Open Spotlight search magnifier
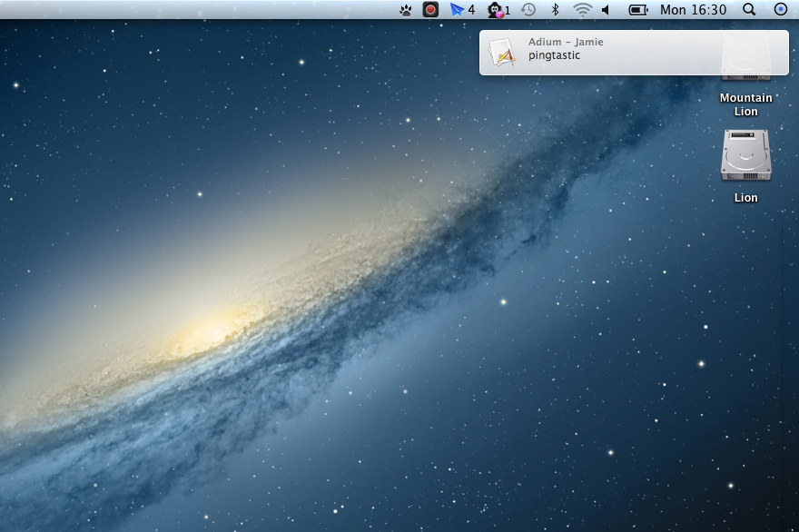This screenshot has width=799, height=532. (x=749, y=10)
